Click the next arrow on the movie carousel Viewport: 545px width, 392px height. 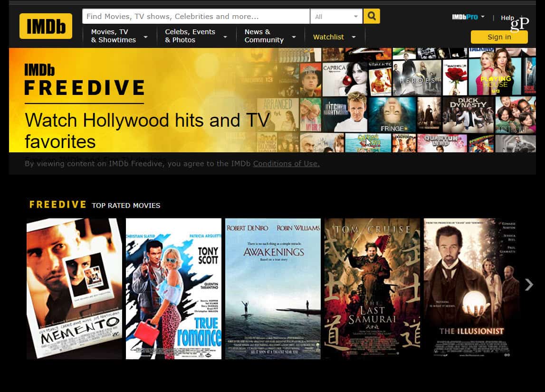coord(529,284)
